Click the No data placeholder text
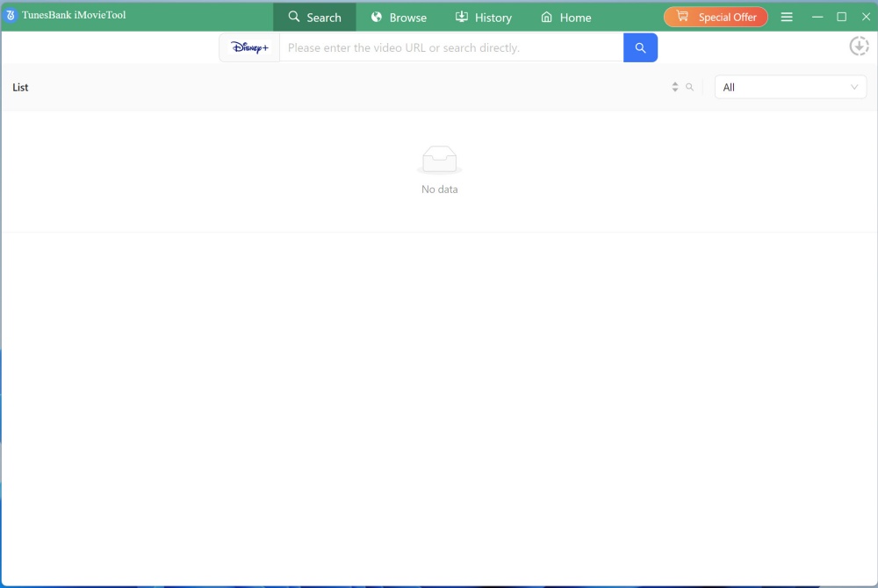Screen dimensions: 878x588 coord(439,190)
